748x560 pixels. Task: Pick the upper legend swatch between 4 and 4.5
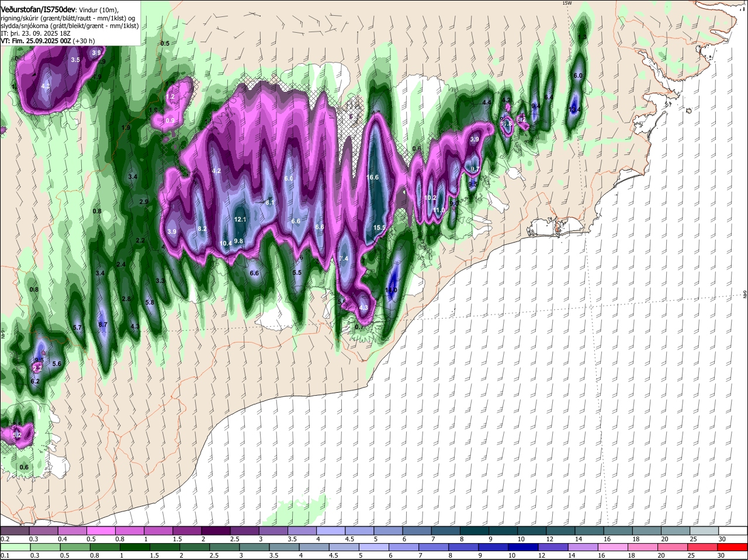point(331,530)
